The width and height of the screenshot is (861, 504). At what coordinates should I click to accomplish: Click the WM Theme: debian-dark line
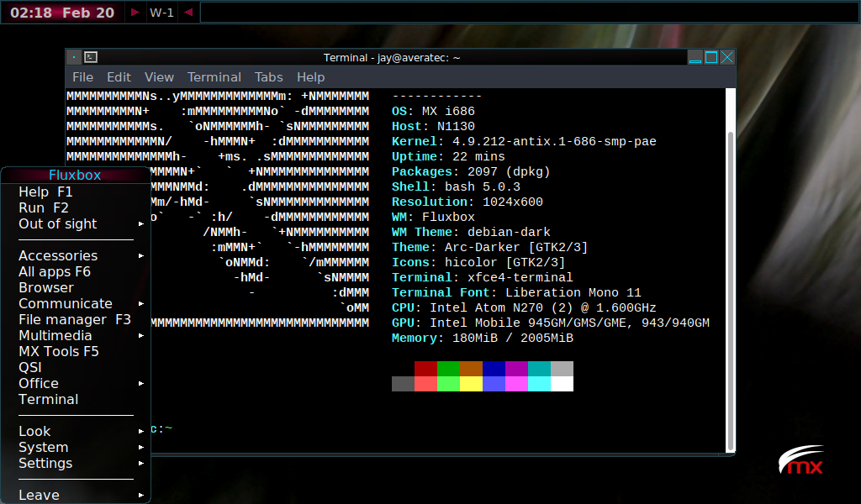coord(471,232)
